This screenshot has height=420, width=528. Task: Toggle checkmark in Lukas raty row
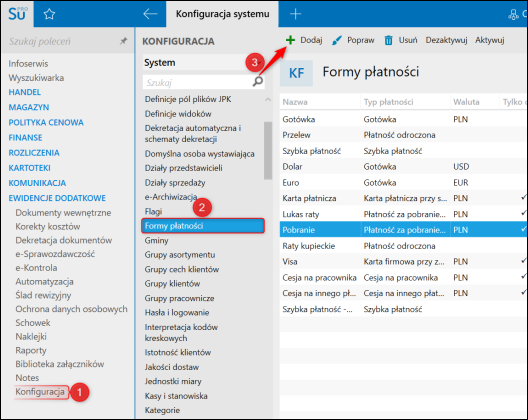[524, 213]
